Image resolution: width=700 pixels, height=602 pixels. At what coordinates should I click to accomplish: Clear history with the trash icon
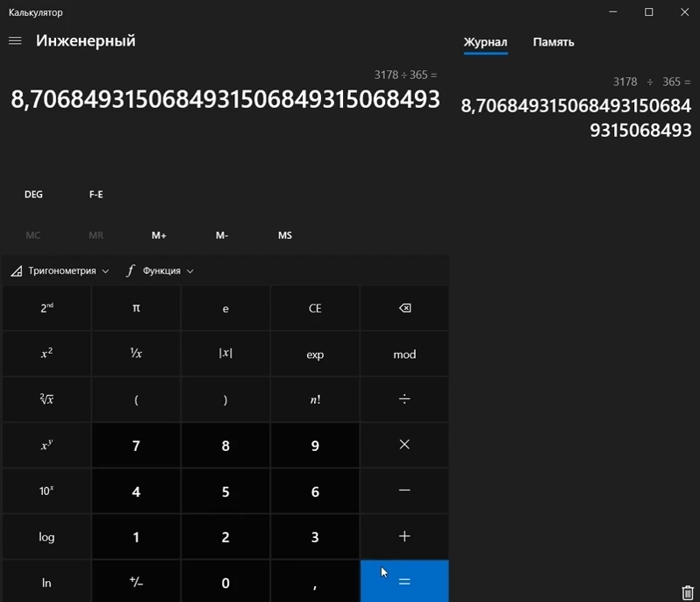click(x=687, y=593)
